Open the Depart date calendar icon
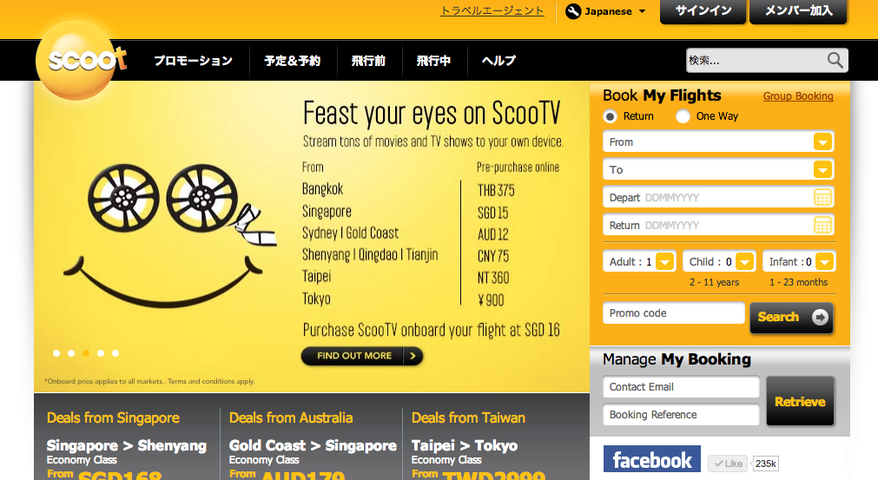Viewport: 878px width, 480px height. point(823,198)
